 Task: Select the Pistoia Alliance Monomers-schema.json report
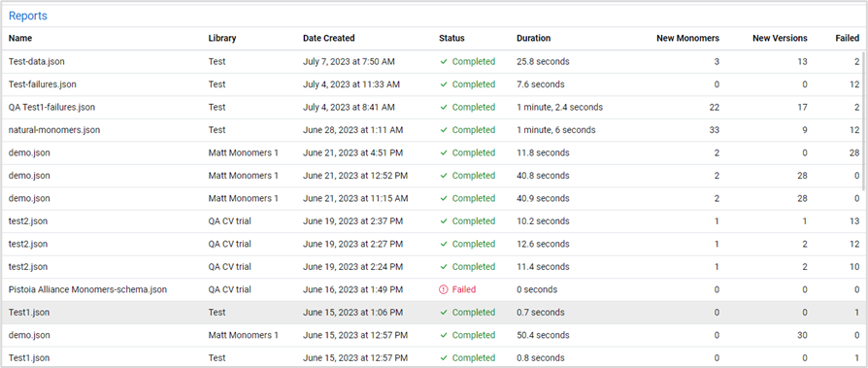[x=434, y=289]
